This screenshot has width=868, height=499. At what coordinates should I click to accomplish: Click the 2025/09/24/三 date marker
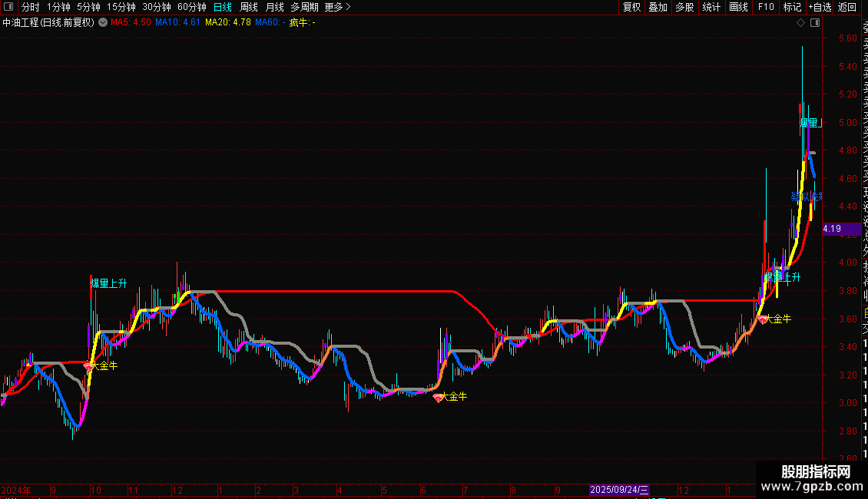619,490
